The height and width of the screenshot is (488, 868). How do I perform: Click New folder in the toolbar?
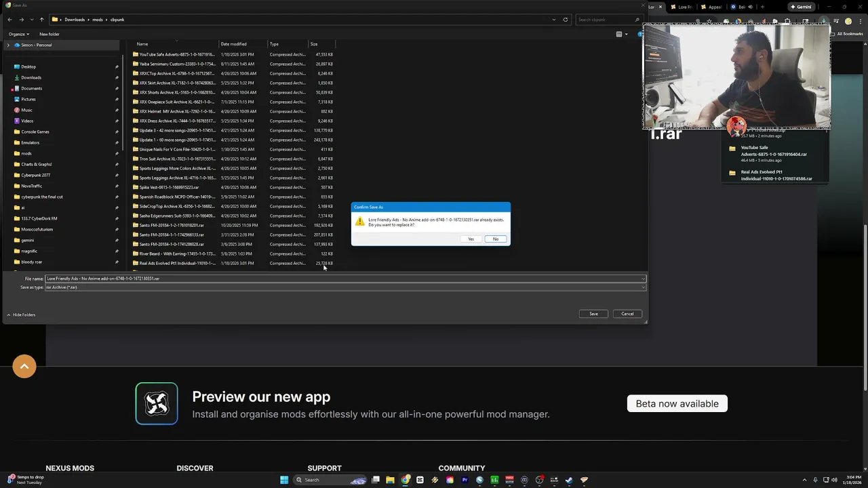(49, 34)
